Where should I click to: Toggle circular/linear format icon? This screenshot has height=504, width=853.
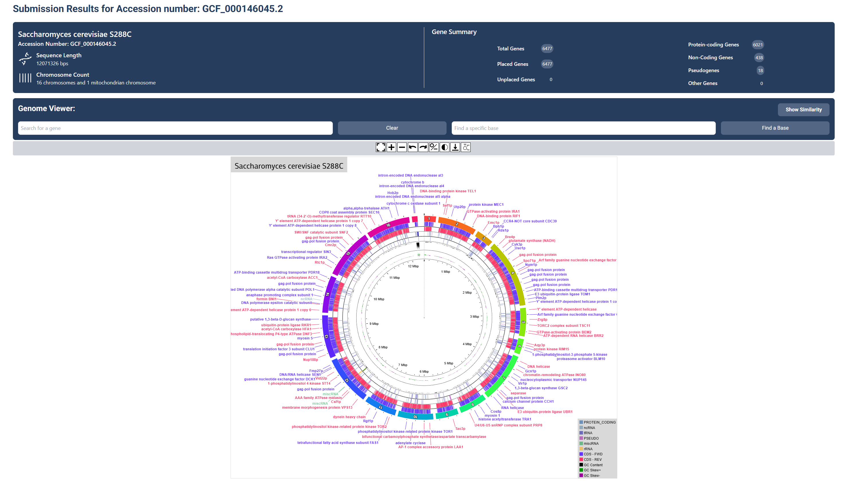pyautogui.click(x=434, y=147)
